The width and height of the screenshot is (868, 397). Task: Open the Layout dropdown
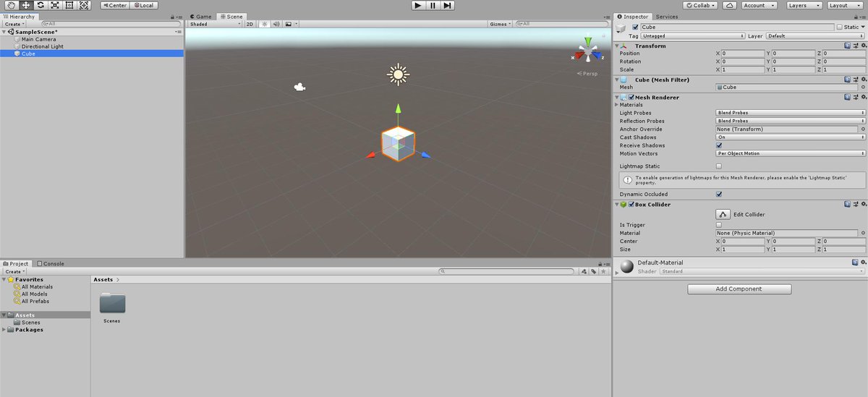click(846, 5)
